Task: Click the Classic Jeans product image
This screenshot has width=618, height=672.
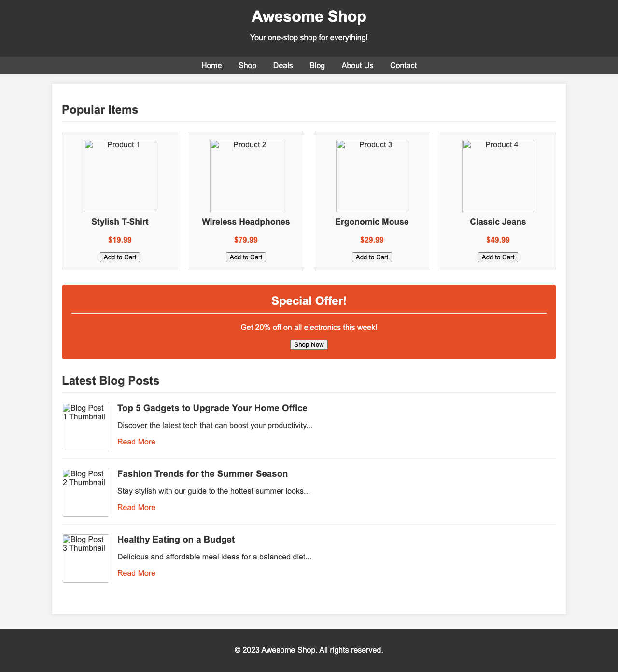Action: 498,176
